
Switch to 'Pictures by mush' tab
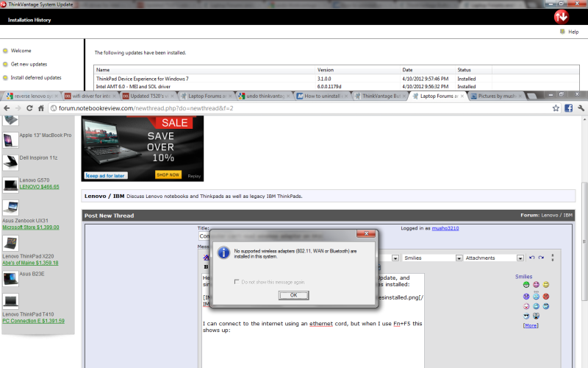497,96
